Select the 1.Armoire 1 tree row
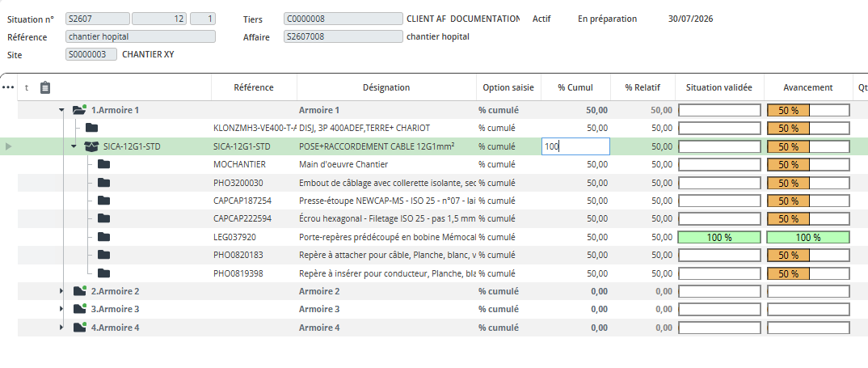The image size is (868, 368). pos(115,110)
